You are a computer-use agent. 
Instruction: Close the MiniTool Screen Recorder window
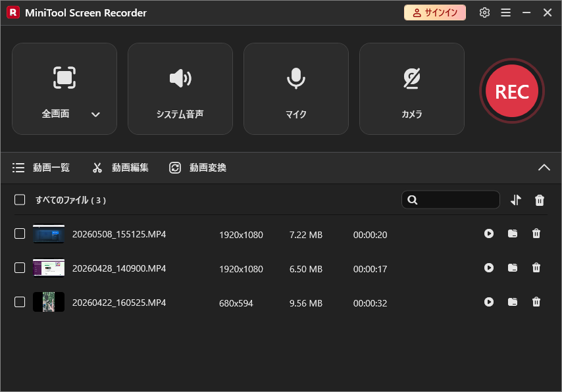point(548,12)
